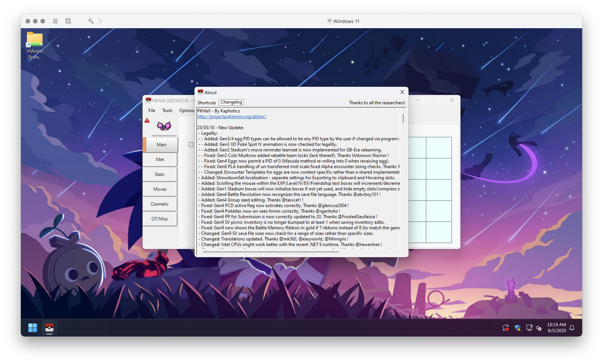Pause the VM with the pause icon
Screen dimensions: 603x364
click(x=55, y=21)
